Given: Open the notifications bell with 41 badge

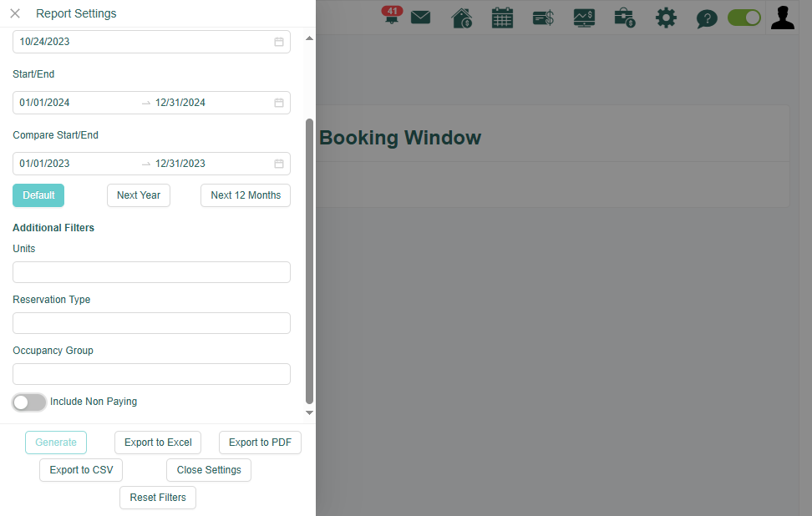Looking at the screenshot, I should [392, 15].
